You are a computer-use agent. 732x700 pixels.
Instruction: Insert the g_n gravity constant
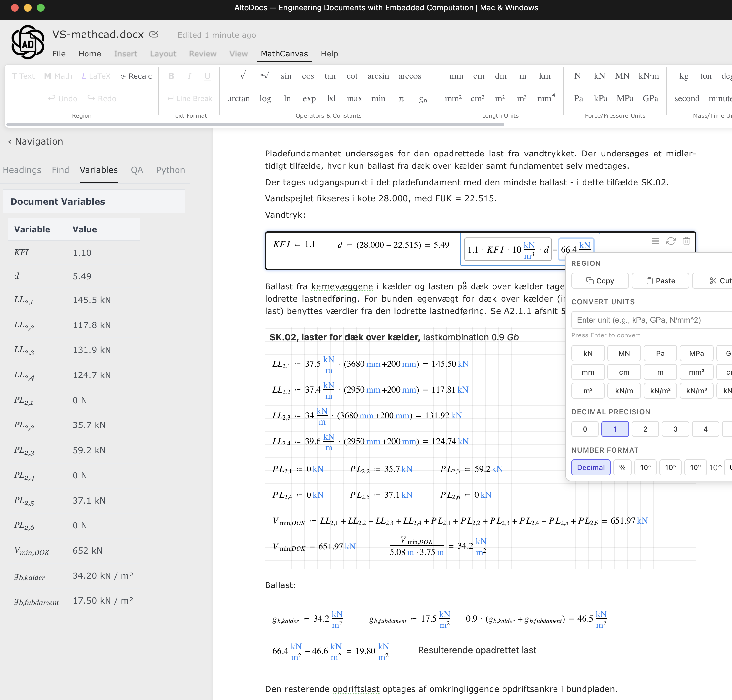pyautogui.click(x=422, y=99)
